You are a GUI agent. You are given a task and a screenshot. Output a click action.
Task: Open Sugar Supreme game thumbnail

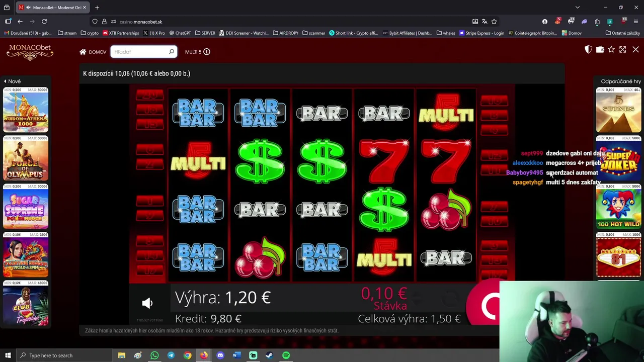pos(26,207)
